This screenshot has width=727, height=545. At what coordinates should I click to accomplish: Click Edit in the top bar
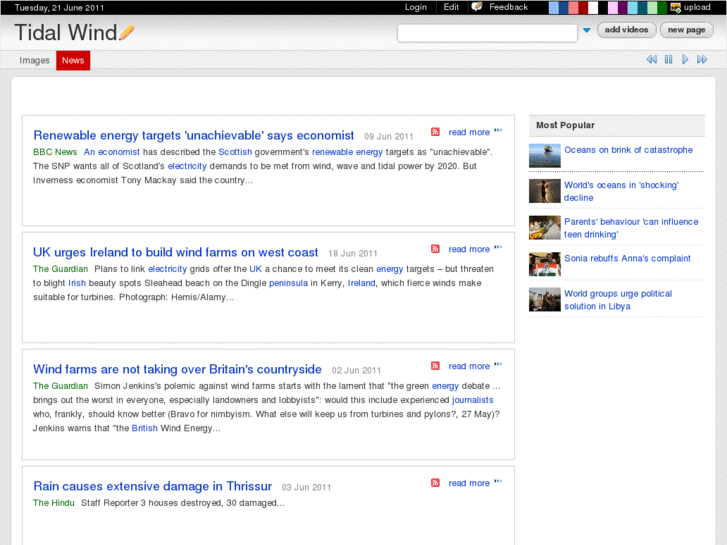[451, 7]
